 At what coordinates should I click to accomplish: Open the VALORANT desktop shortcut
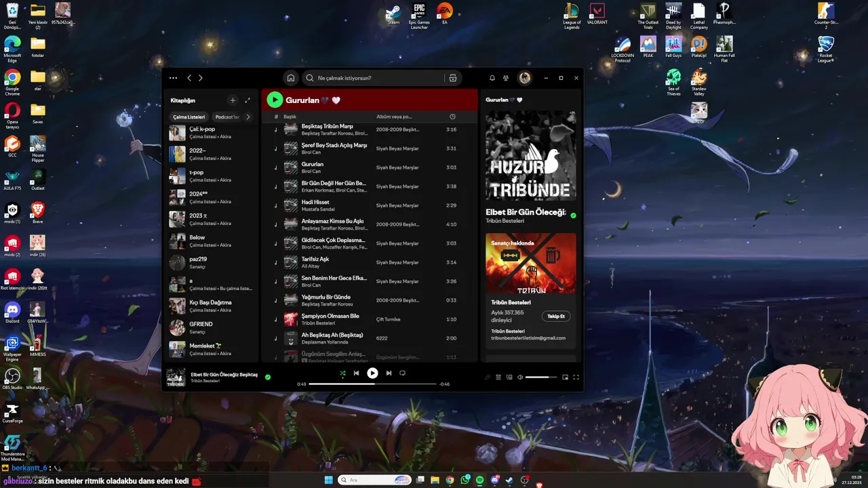click(x=597, y=15)
